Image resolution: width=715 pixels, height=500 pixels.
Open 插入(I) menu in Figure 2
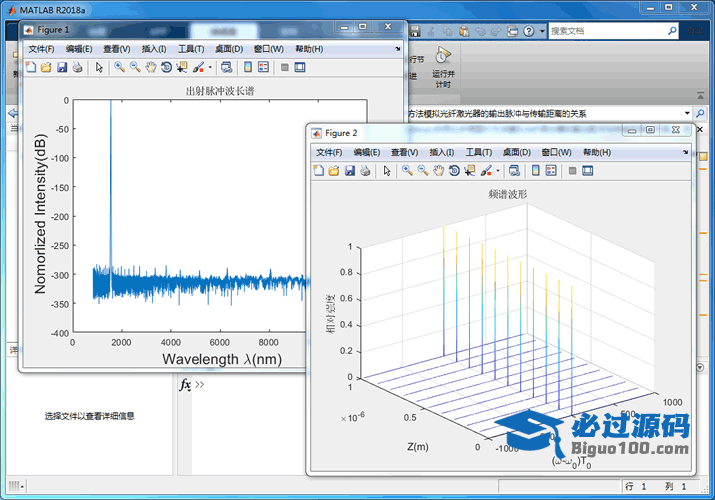[442, 152]
